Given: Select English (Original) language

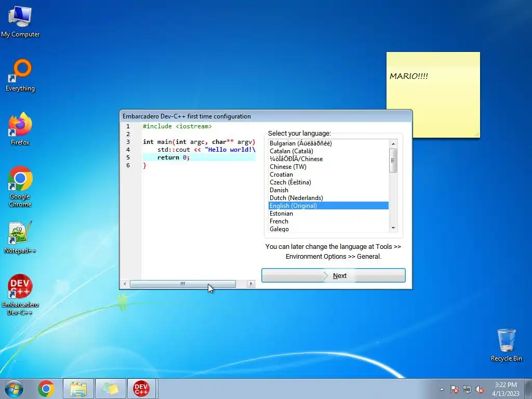Looking at the screenshot, I should [x=328, y=206].
